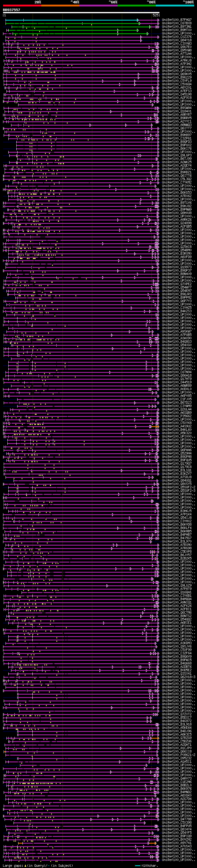197x868 pixels.
Task: Click the orange ~40% identity legend segment
Action: 60,6
